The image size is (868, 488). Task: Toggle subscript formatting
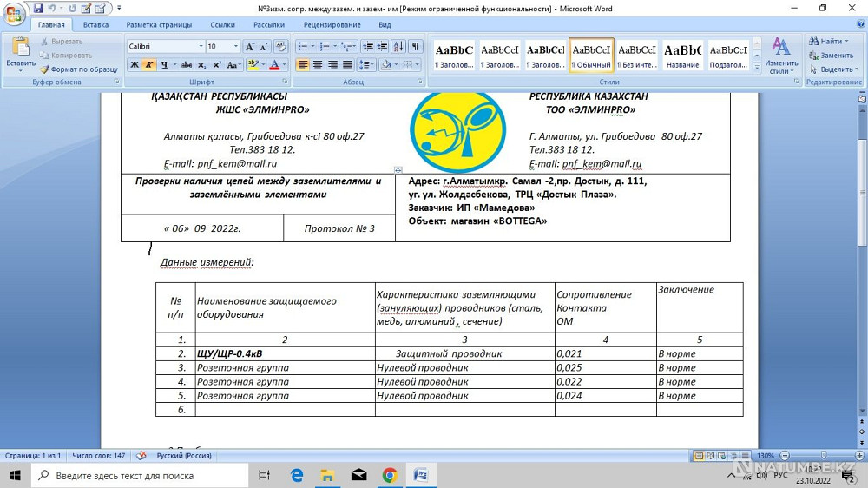[201, 65]
